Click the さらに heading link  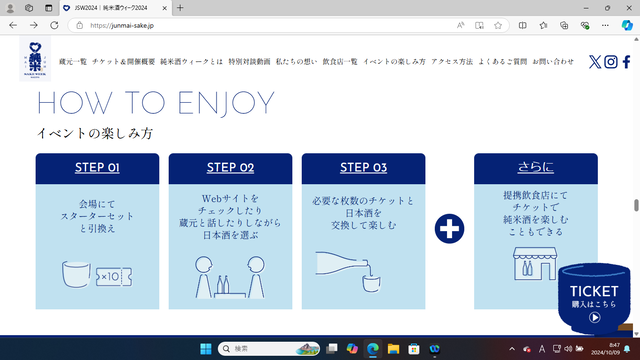coord(536,167)
